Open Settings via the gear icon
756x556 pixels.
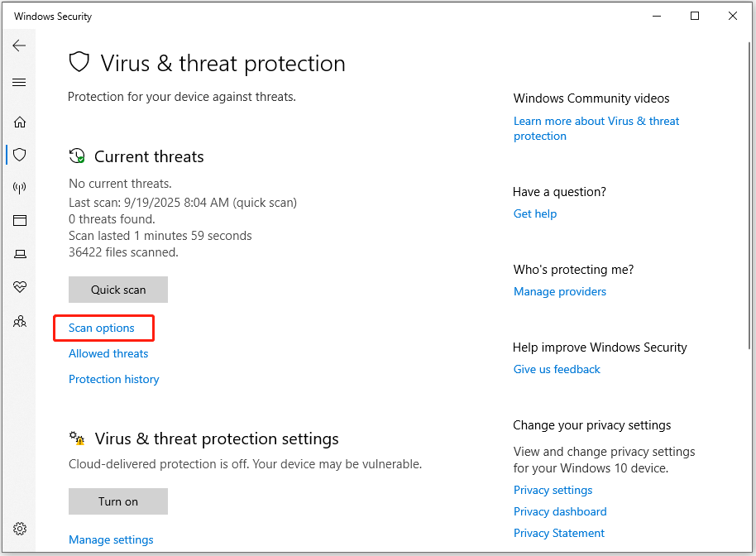click(19, 529)
